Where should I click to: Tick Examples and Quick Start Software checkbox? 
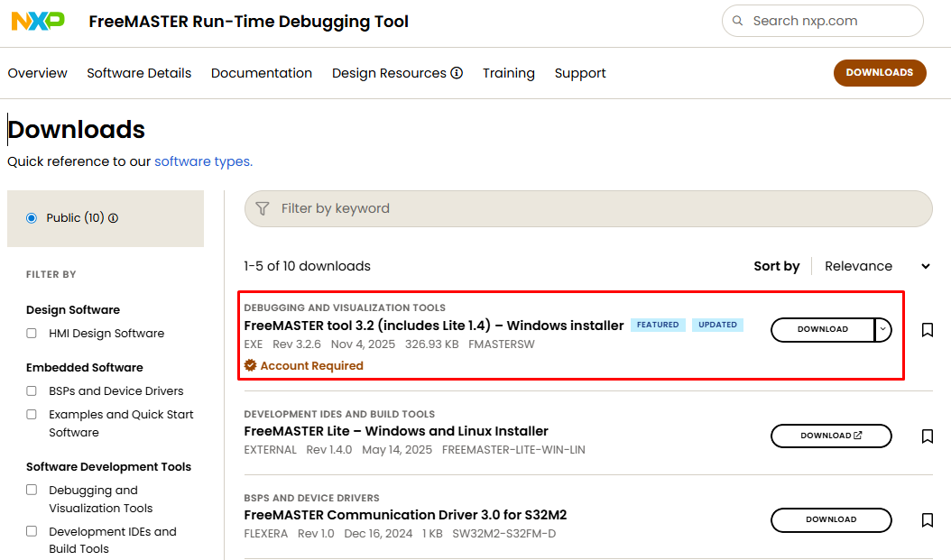(32, 415)
